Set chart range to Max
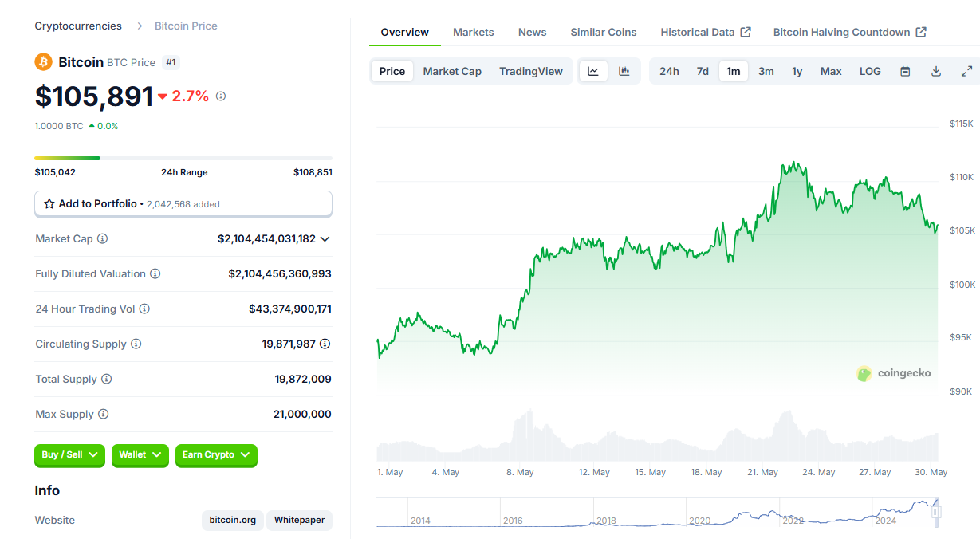Image resolution: width=980 pixels, height=539 pixels. click(831, 71)
